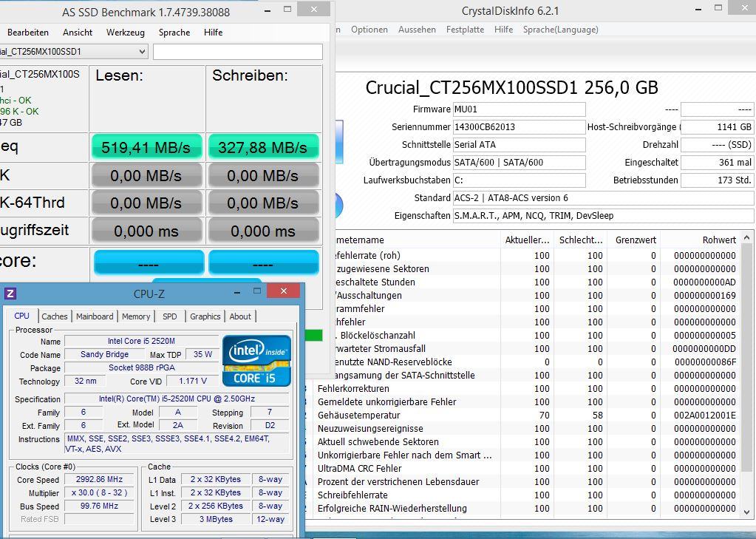
Task: Switch to the Caches tab in CPU-Z
Action: click(55, 316)
